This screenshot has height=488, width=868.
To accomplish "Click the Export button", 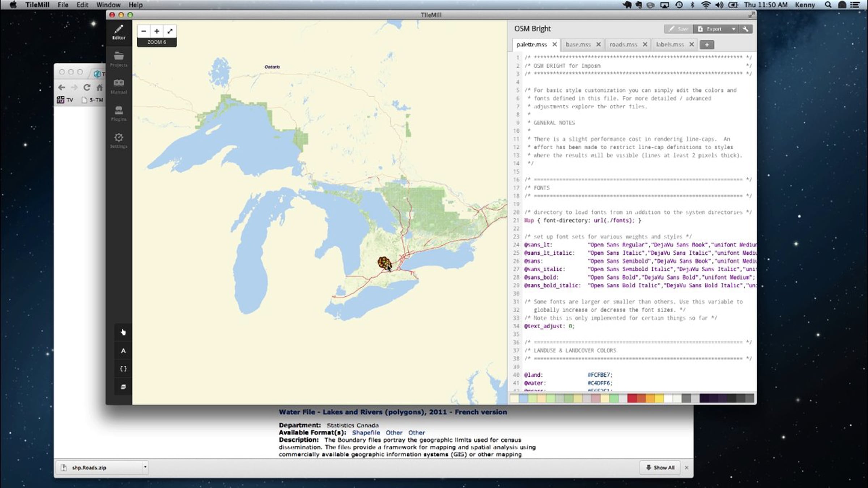I will pos(711,29).
